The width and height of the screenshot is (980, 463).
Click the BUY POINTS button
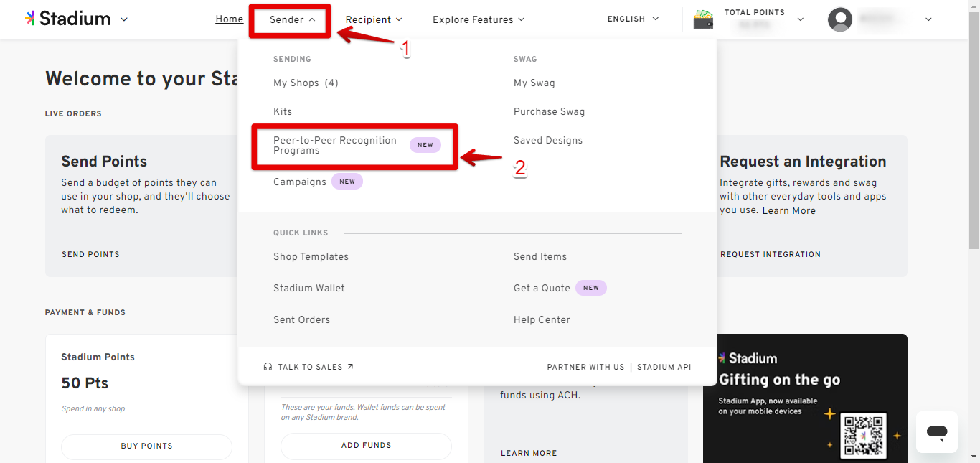coord(146,446)
